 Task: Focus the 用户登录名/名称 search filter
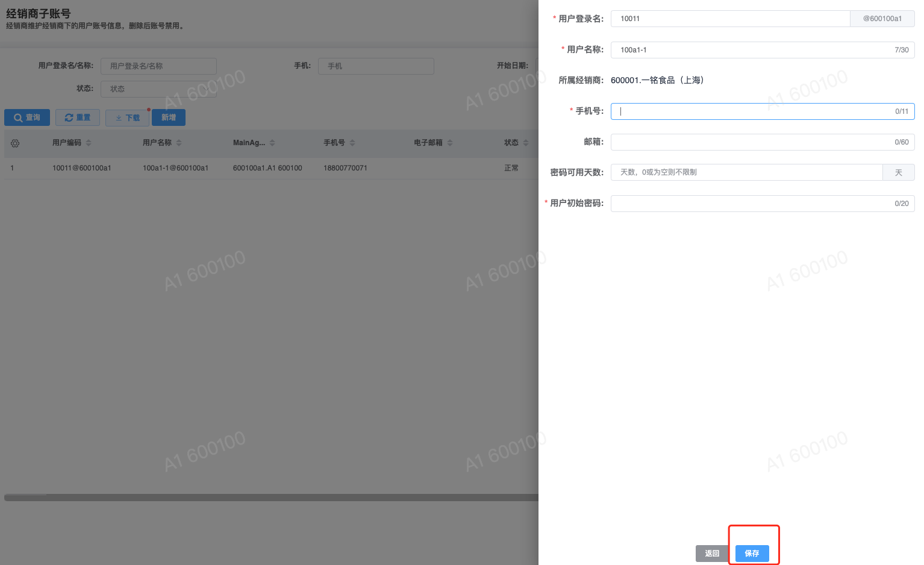pos(158,66)
